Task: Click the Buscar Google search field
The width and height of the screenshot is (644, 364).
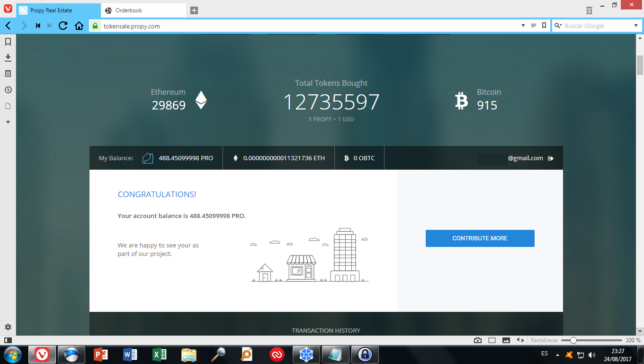Action: coord(598,26)
